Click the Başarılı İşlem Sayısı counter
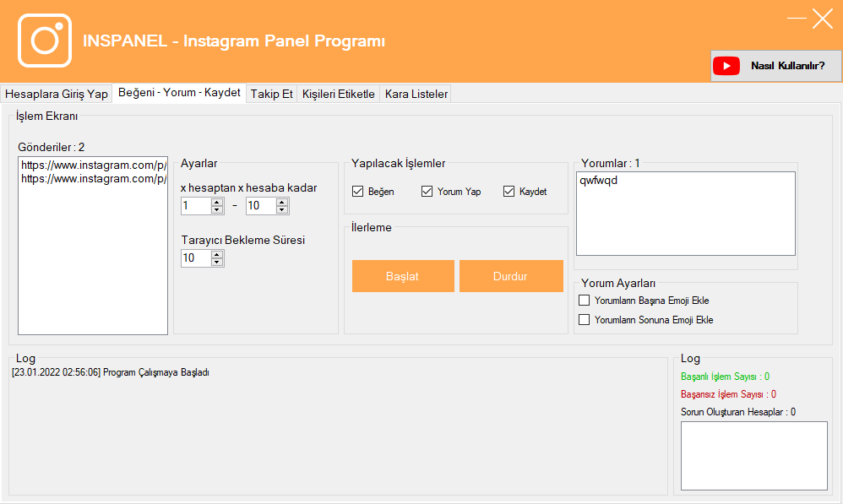 pos(725,377)
